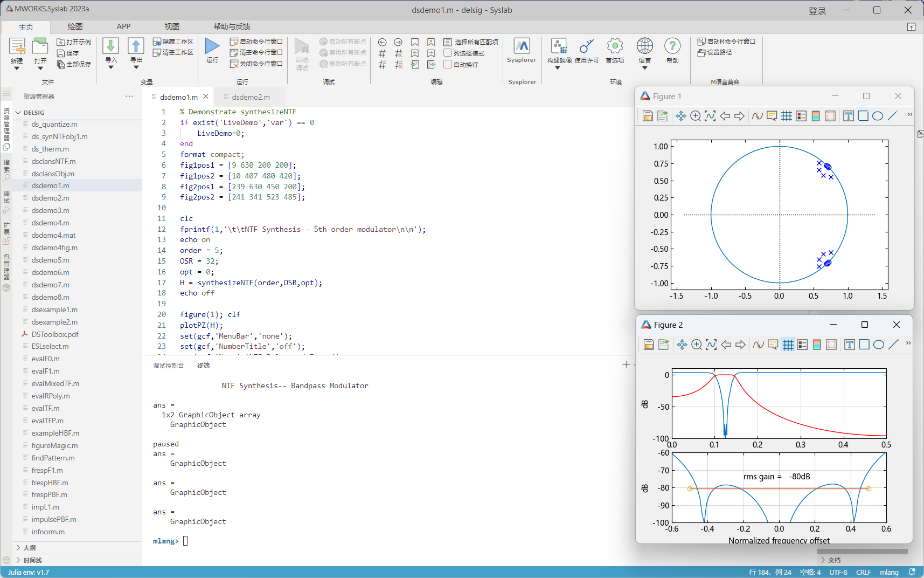Viewport: 924px width, 578px height.
Task: Enable the 列选择模式 checkbox
Action: (x=448, y=53)
